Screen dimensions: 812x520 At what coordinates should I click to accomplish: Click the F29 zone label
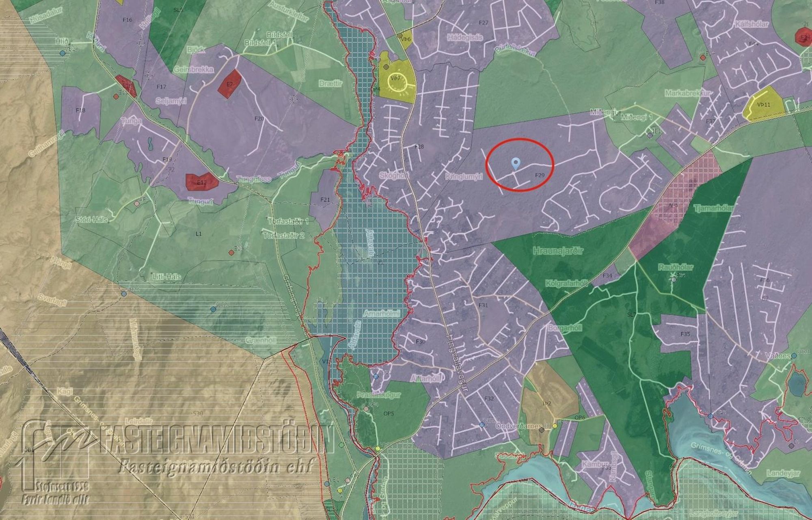[x=540, y=175]
